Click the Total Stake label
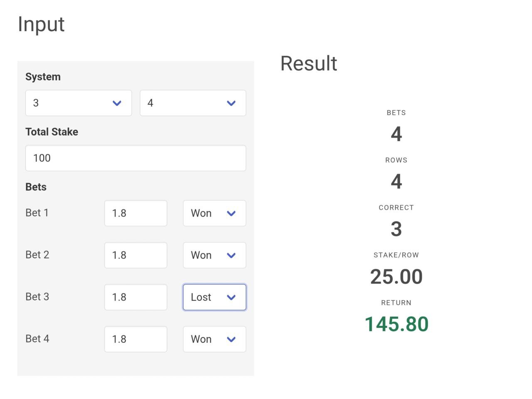Screen dimensions: 532x399 [52, 132]
